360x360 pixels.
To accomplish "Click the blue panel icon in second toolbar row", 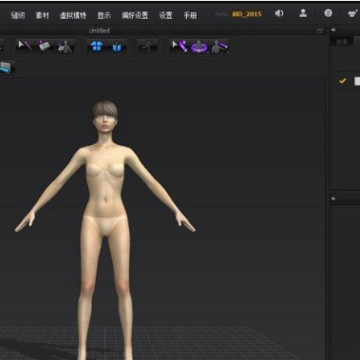I will tap(7, 68).
